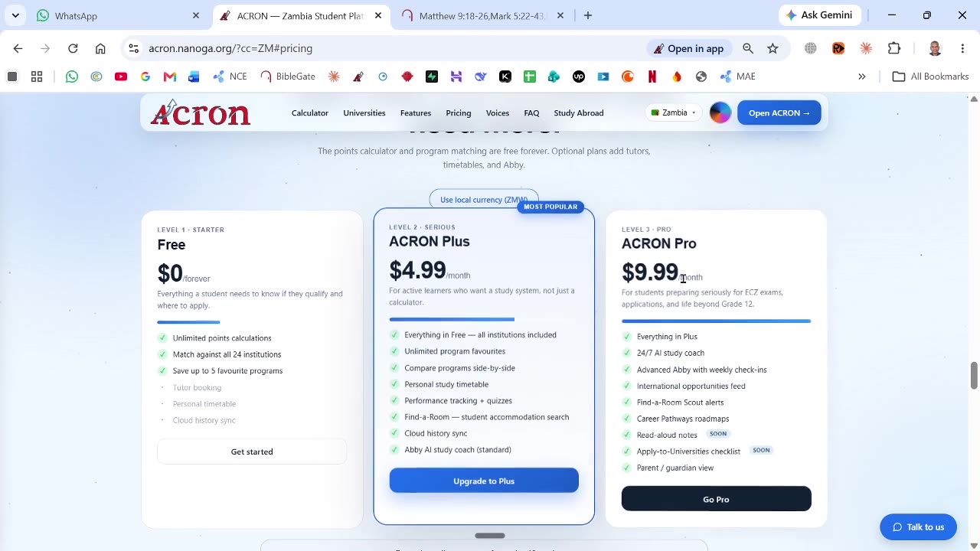
Task: Open the Chrome three-dot menu
Action: click(x=962, y=48)
